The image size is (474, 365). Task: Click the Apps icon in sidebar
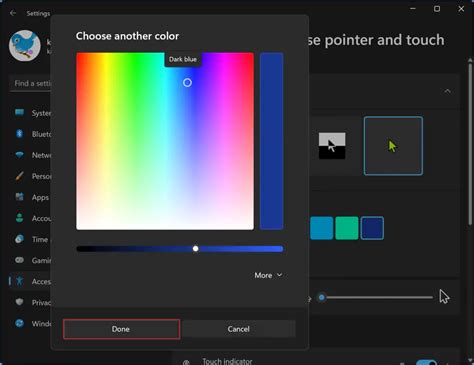[19, 197]
